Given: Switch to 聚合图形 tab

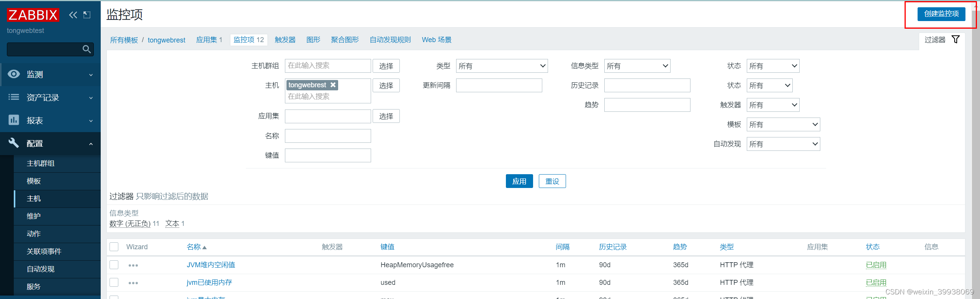Looking at the screenshot, I should (x=345, y=40).
